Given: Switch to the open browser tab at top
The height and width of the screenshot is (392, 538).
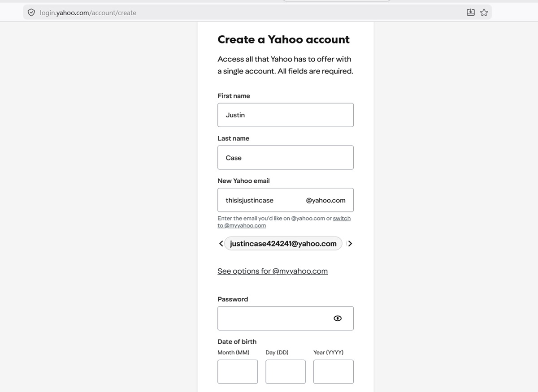Looking at the screenshot, I should pos(336,2).
